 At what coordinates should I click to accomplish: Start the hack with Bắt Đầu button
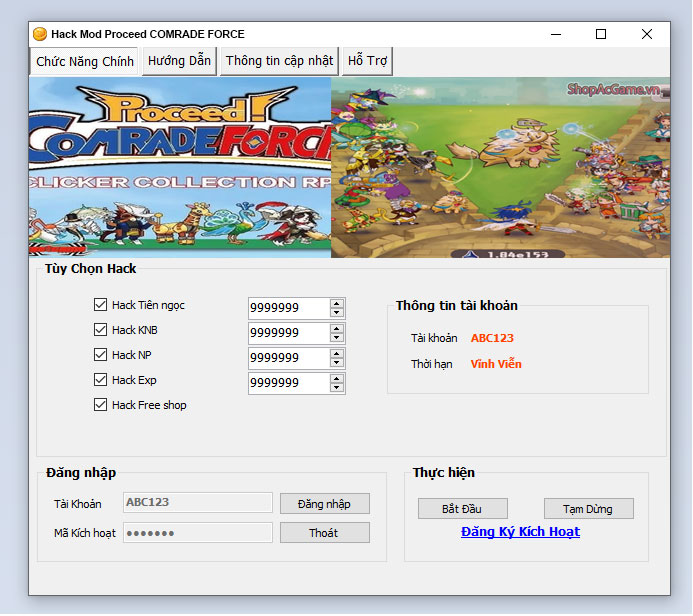pyautogui.click(x=462, y=509)
